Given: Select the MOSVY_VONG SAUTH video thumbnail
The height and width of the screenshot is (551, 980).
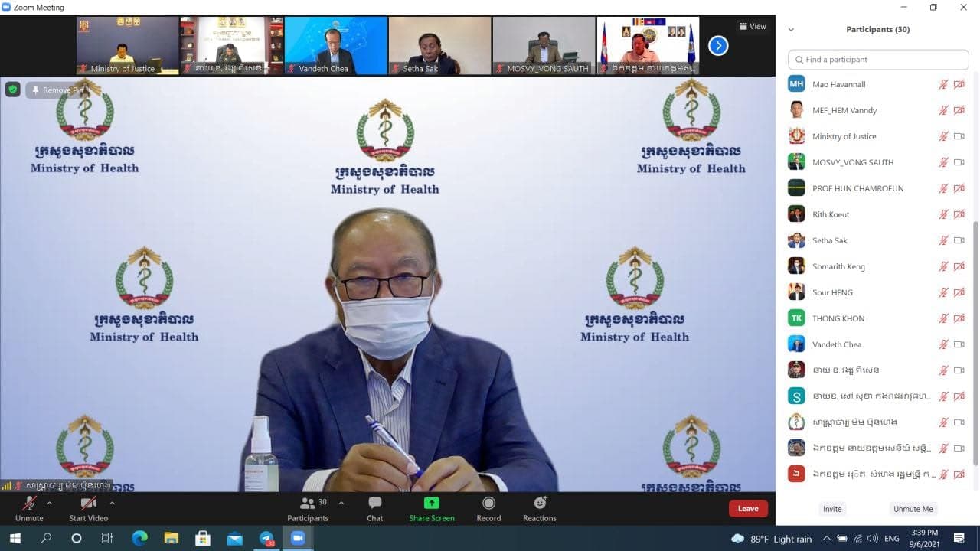Looking at the screenshot, I should [544, 45].
